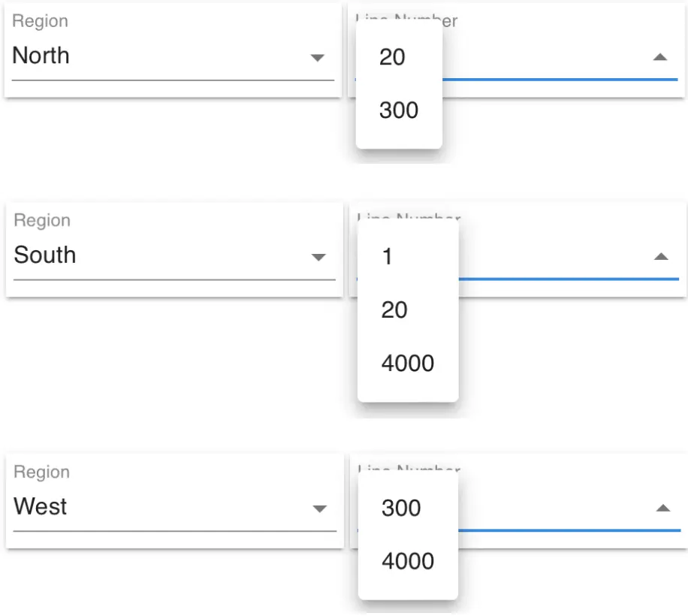Select option 4000 in the middle list

tap(409, 363)
